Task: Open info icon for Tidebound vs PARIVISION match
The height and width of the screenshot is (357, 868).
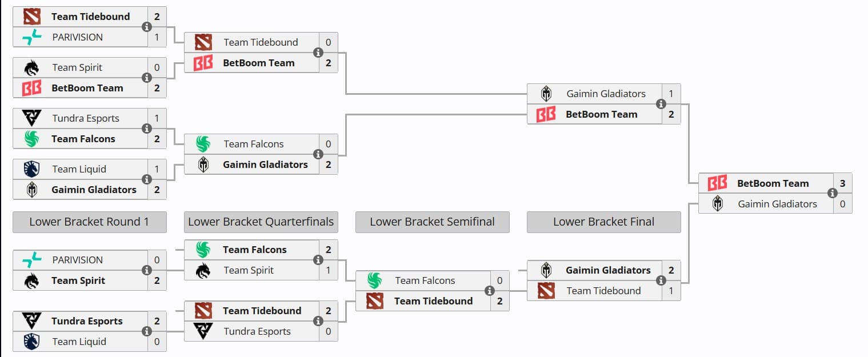Action: coord(147,27)
